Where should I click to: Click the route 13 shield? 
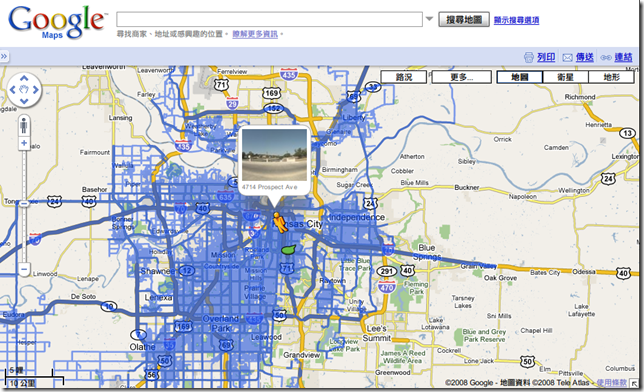[x=628, y=133]
